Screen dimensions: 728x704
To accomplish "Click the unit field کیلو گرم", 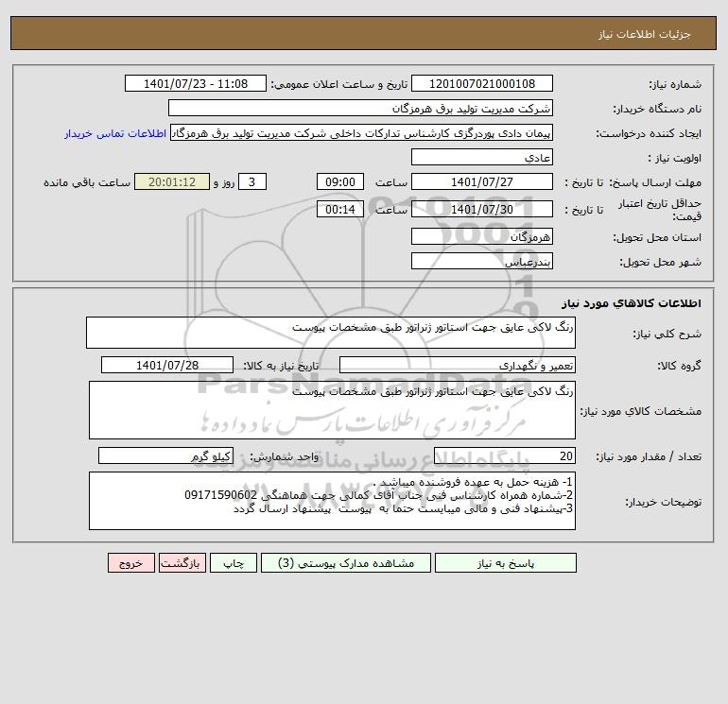I will (x=165, y=456).
